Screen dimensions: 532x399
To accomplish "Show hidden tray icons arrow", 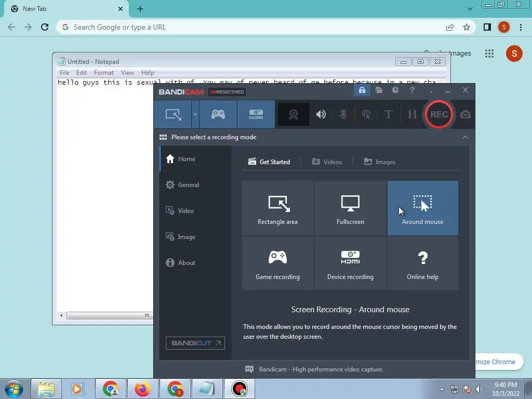I will [x=442, y=389].
